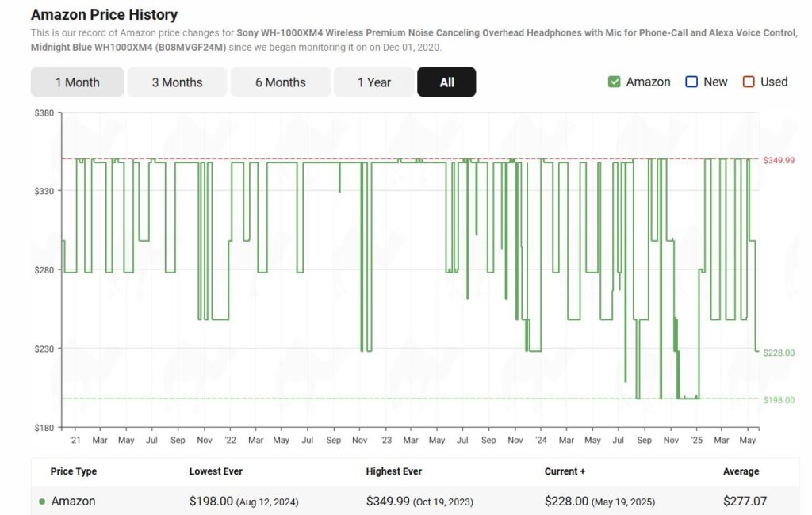Click the Amazon Price History heading

pyautogui.click(x=104, y=14)
